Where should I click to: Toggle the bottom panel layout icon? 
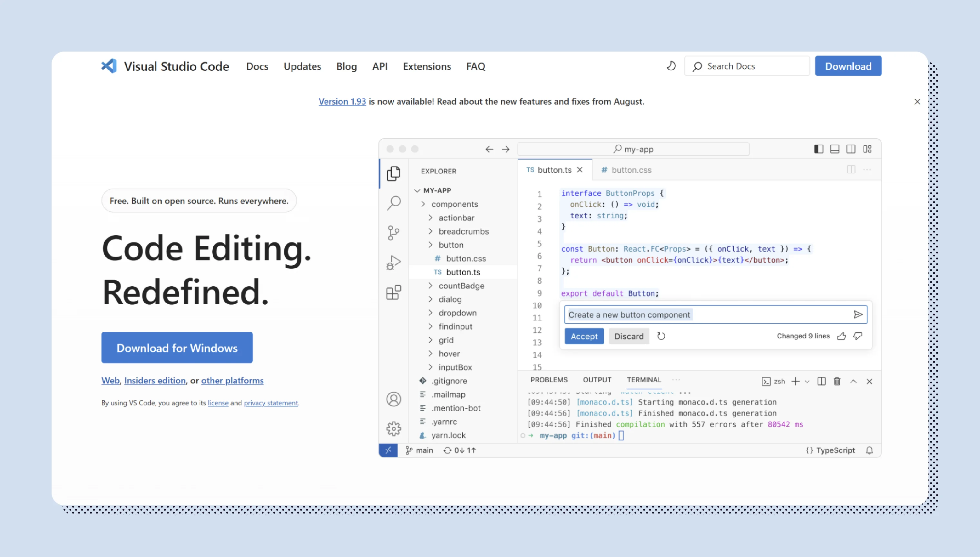point(835,149)
